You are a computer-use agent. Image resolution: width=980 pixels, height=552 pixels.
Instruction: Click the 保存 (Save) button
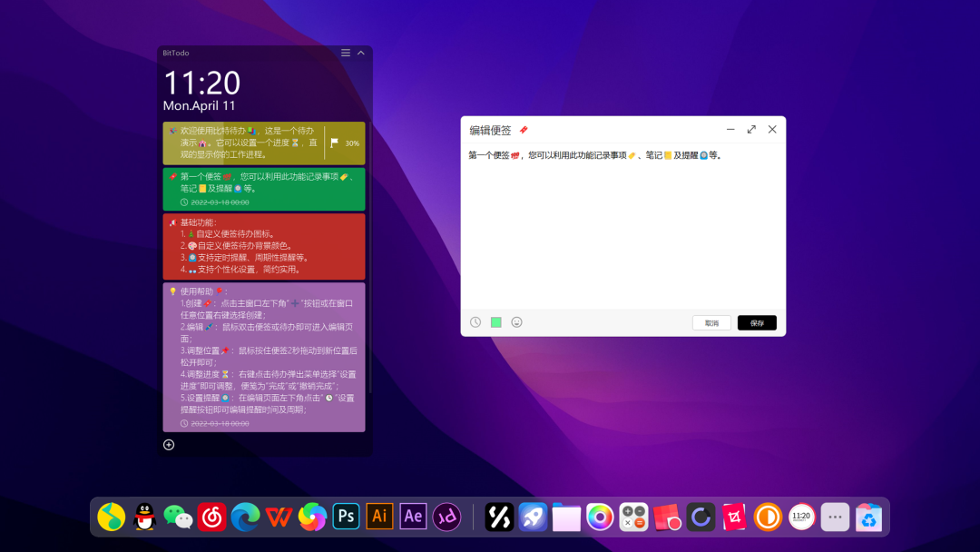(757, 322)
